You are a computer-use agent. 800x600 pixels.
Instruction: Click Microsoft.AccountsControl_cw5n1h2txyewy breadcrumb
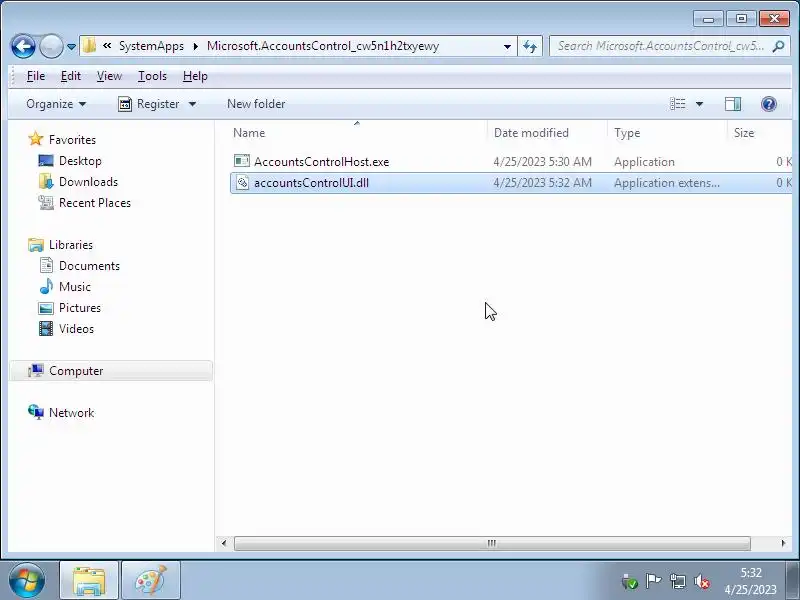tap(322, 46)
